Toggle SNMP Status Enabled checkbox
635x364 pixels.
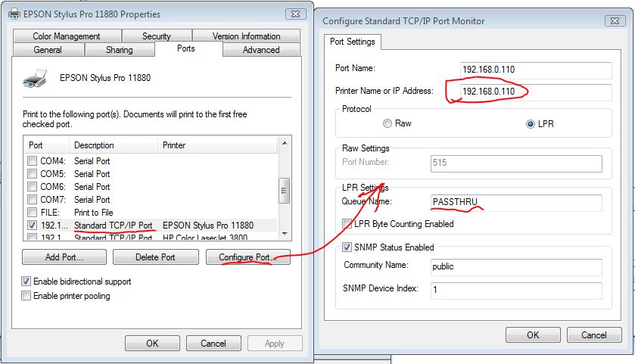[347, 247]
